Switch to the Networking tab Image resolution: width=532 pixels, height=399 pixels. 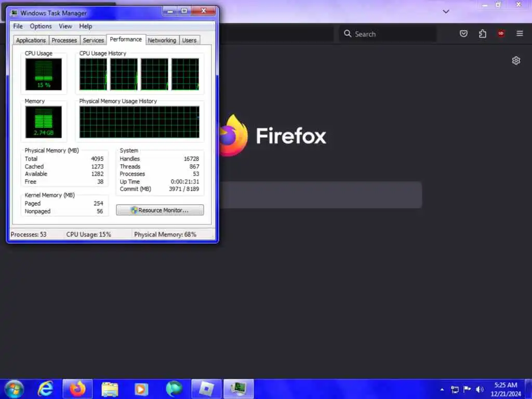162,40
